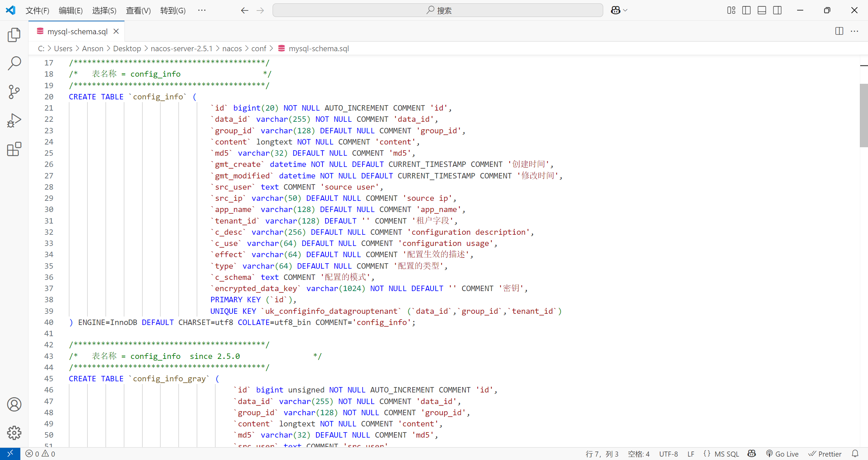Screen dimensions: 868x460
Task: Open Source Control view
Action: coord(14,92)
